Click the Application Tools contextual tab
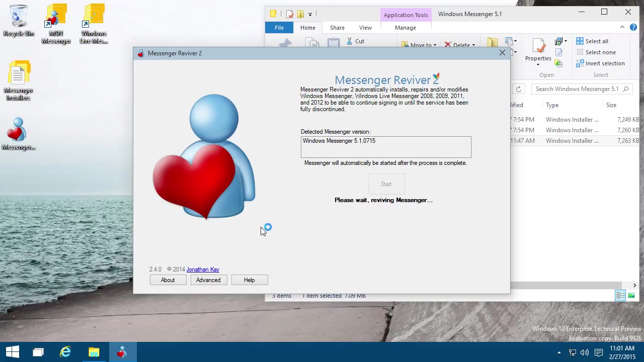This screenshot has height=362, width=644. (x=406, y=15)
